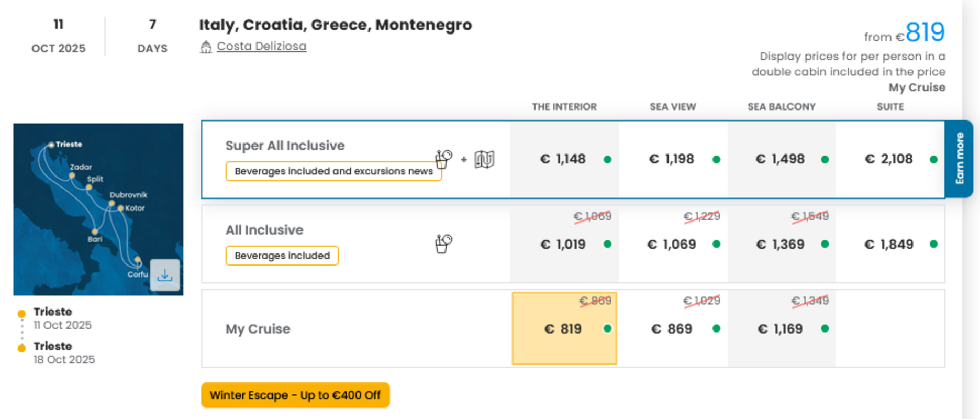Click the green availability dot next to € 2,108
This screenshot has height=419, width=980.
point(933,159)
